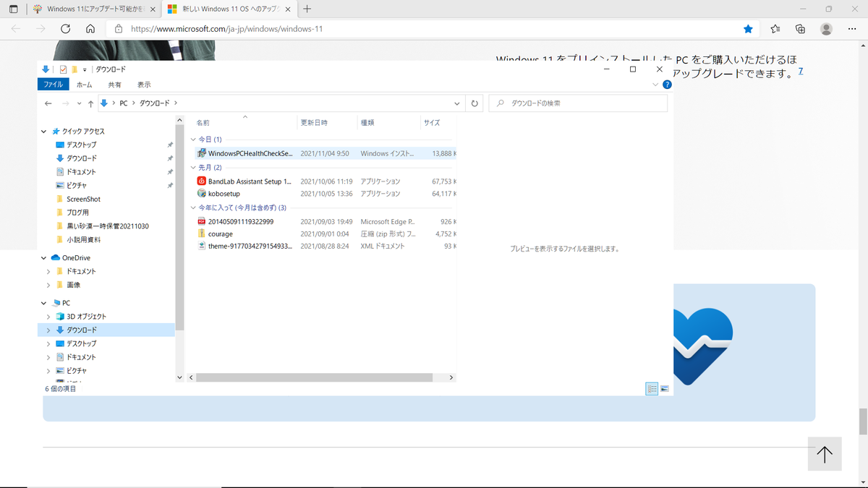Click the site lock icon in address bar
Screen dimensions: 868x488
tap(119, 30)
